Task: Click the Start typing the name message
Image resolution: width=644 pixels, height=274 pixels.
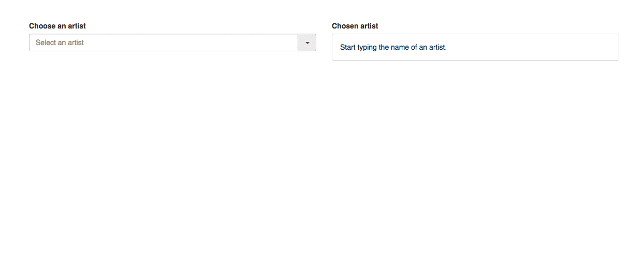Action: (393, 47)
